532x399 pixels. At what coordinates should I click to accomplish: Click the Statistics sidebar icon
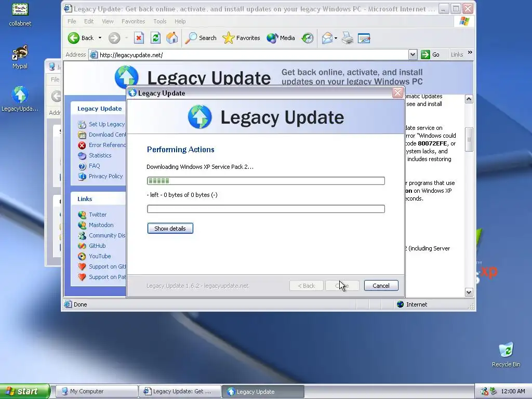82,156
